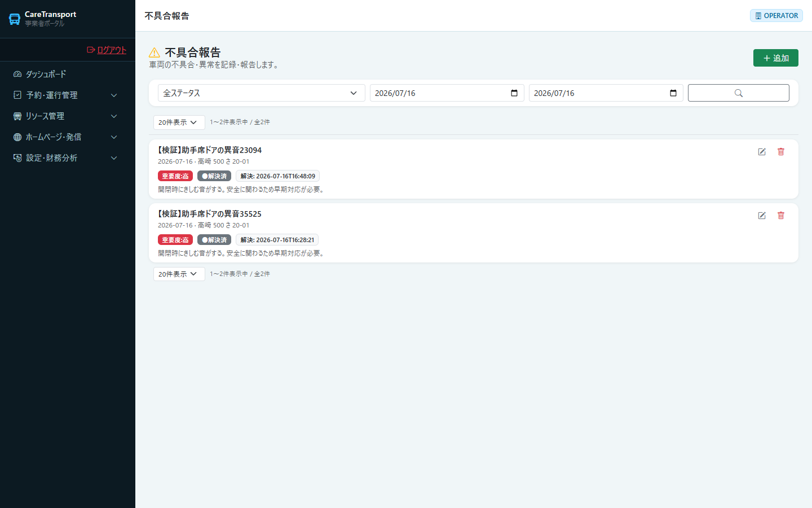Click 解決済 badge on report 23094
The height and width of the screenshot is (508, 812).
pos(214,176)
